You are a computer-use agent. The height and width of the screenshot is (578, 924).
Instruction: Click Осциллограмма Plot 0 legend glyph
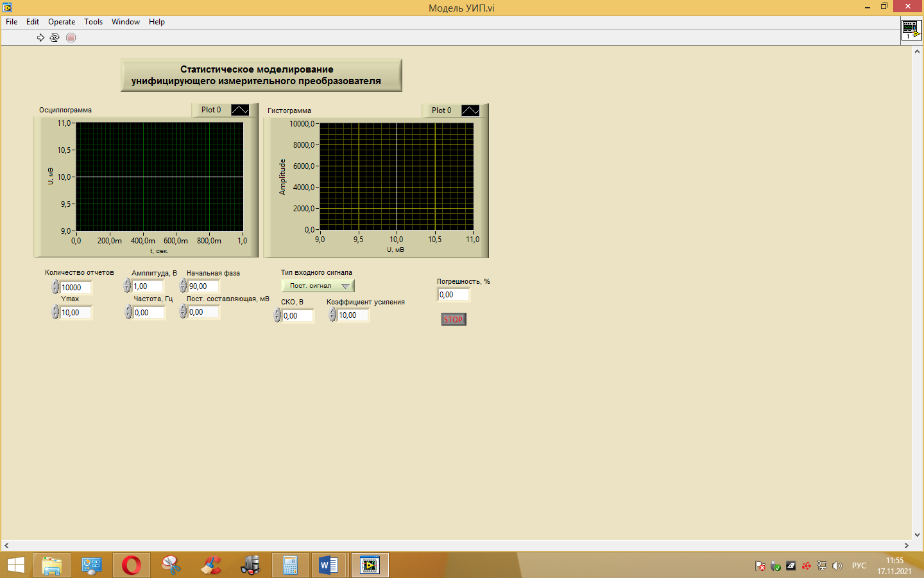tap(240, 110)
